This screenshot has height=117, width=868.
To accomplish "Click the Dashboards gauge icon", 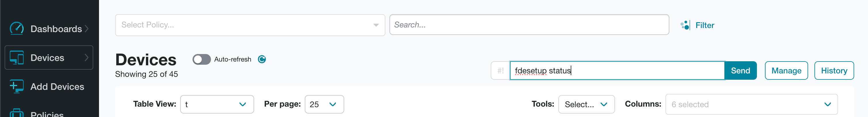I will 16,28.
